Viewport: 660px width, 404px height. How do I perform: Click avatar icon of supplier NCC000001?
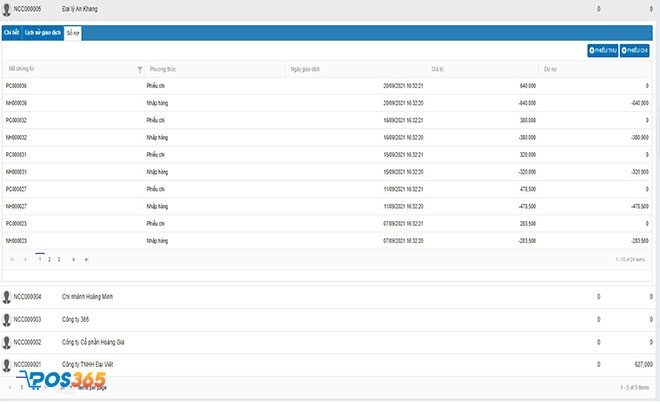click(x=7, y=364)
